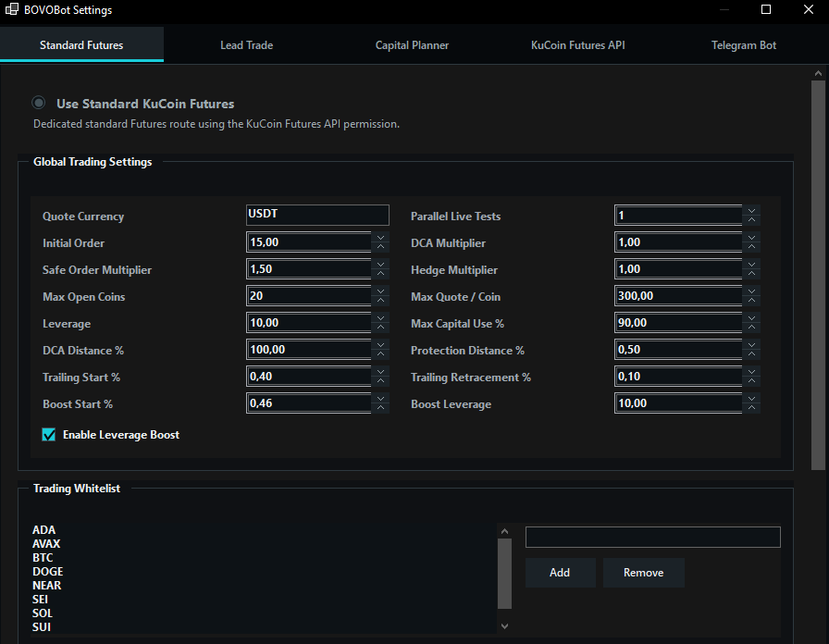Viewport: 829px width, 644px height.
Task: Decrease the Protection Distance % value
Action: 751,345
